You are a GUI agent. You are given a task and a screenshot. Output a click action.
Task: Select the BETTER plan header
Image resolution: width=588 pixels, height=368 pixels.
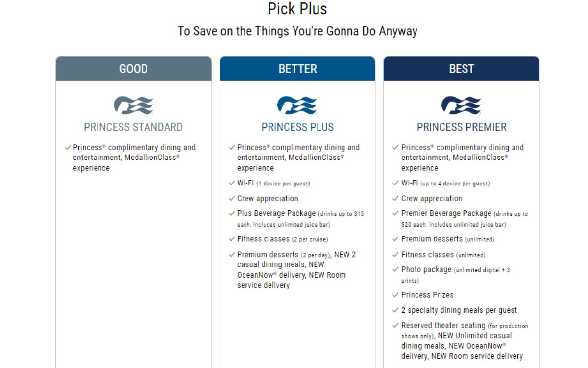pyautogui.click(x=297, y=69)
